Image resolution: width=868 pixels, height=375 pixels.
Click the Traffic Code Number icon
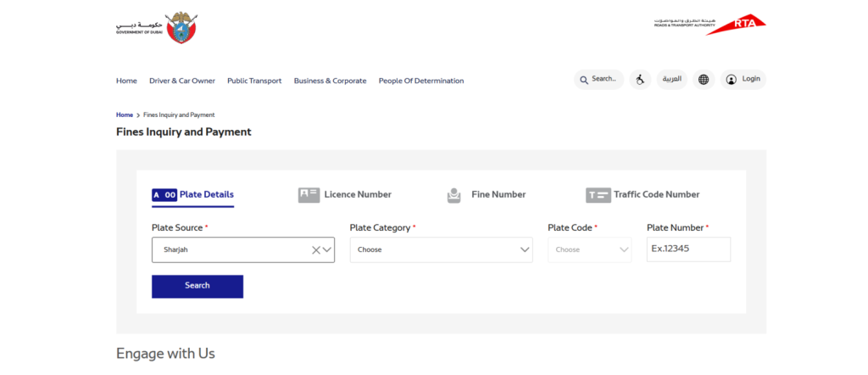tap(598, 195)
